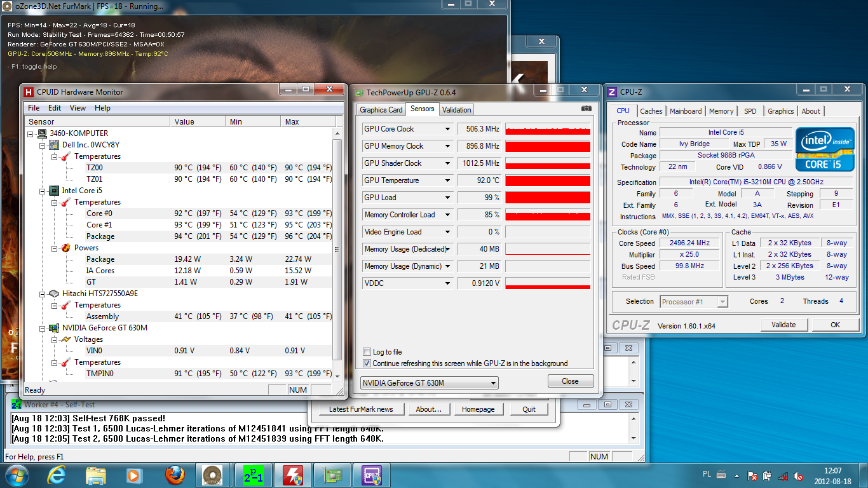Select the IA Cores power row
Screen dimensions: 868x488
179,271
